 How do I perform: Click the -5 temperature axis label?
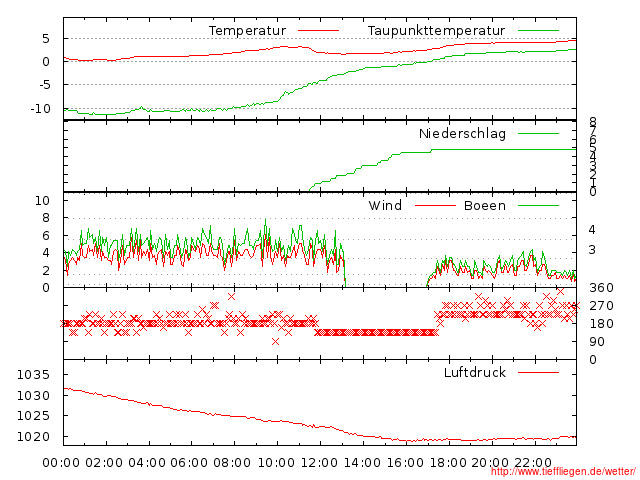[x=44, y=85]
